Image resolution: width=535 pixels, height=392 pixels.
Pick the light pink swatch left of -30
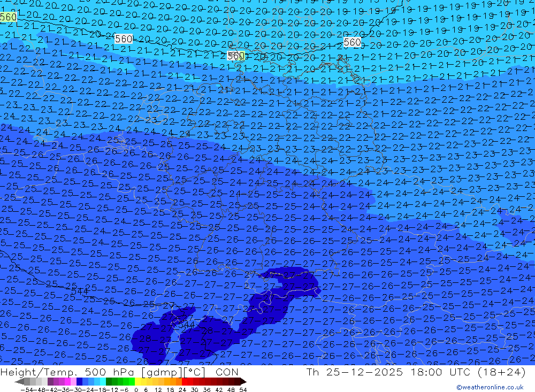(73, 382)
